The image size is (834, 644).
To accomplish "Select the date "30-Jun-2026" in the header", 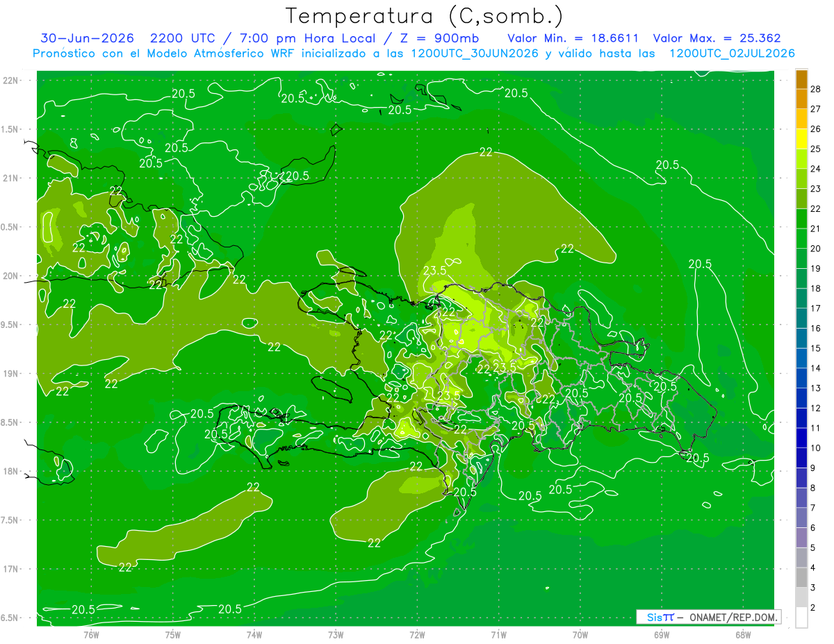I will [x=88, y=38].
